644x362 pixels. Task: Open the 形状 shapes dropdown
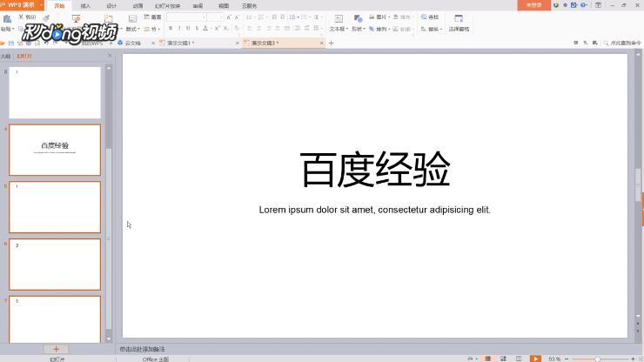358,30
